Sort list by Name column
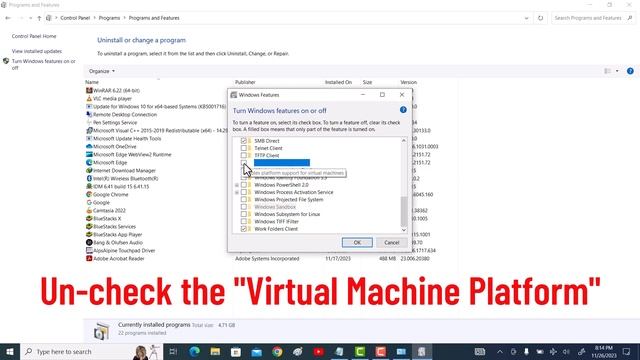 click(92, 82)
